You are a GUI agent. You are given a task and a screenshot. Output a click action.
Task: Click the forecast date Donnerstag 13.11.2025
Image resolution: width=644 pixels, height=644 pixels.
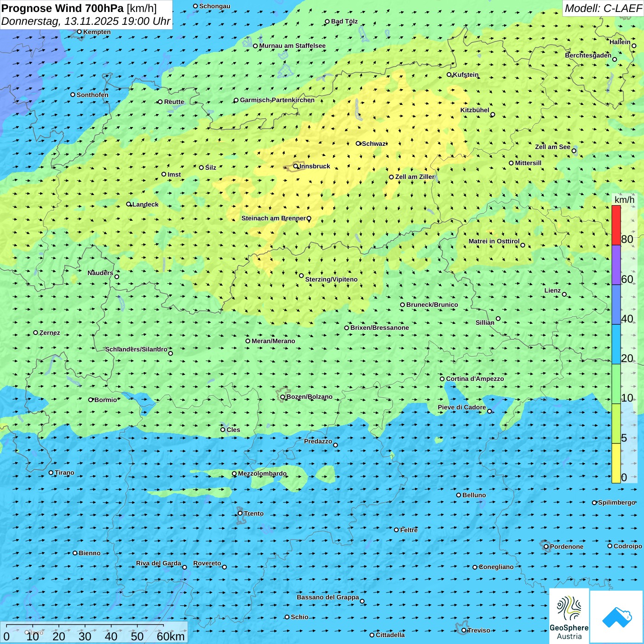(x=86, y=21)
